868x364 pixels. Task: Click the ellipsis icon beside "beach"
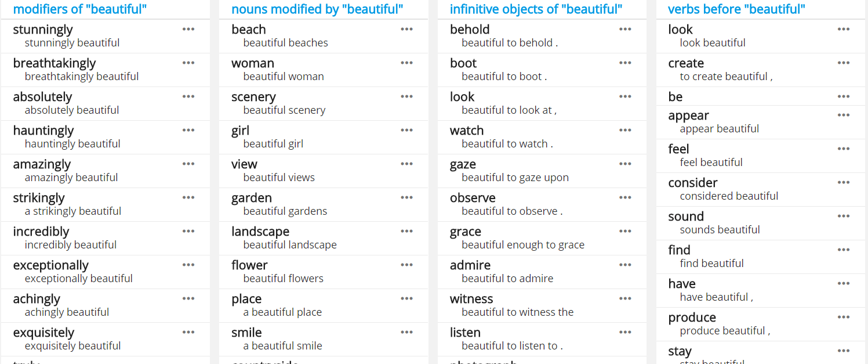click(x=406, y=28)
